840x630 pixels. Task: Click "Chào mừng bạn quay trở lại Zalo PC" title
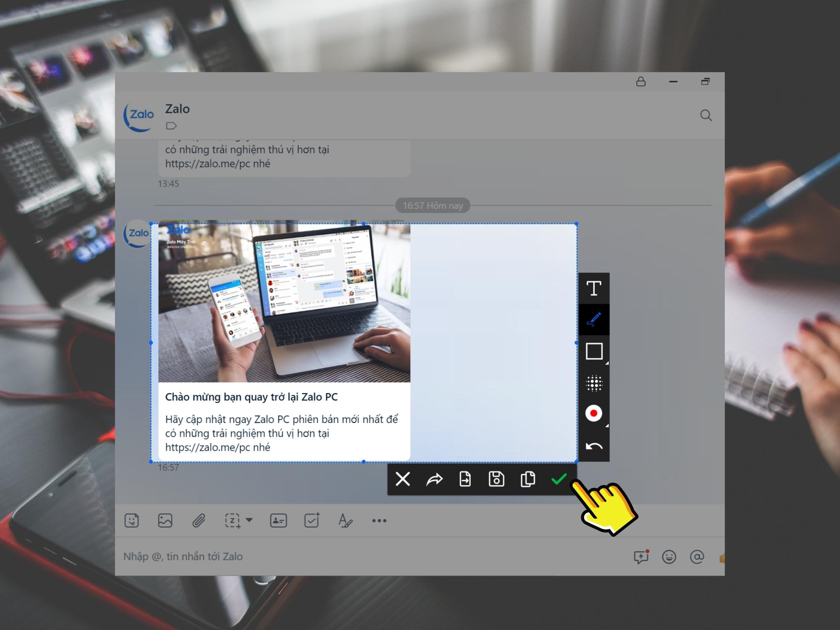tap(252, 397)
